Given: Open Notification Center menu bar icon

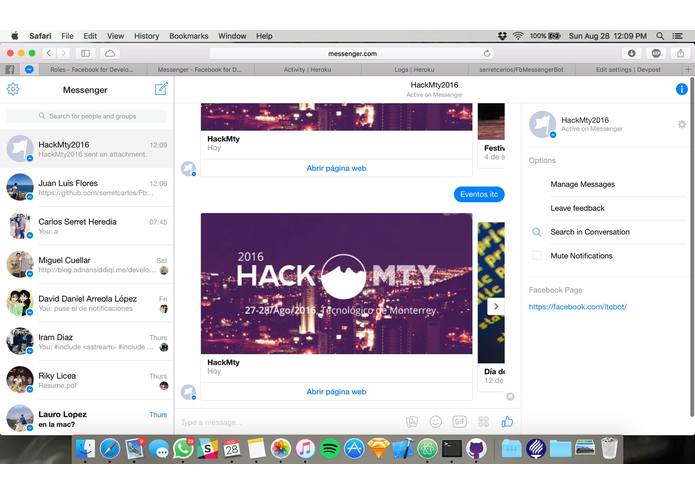Looking at the screenshot, I should [x=678, y=36].
